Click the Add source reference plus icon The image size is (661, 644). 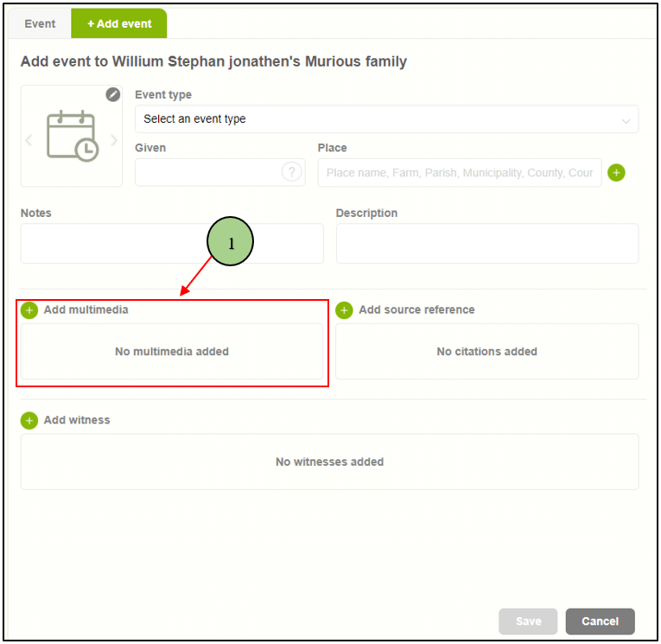click(345, 309)
